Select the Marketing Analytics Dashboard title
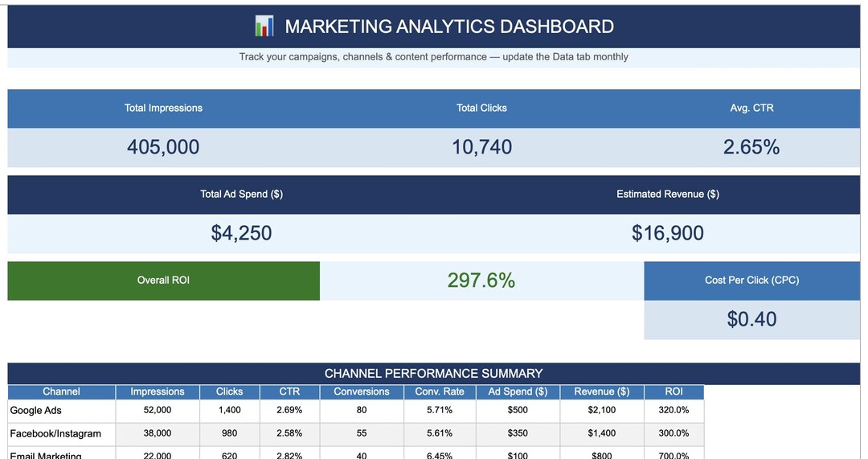The height and width of the screenshot is (459, 868). pos(449,27)
